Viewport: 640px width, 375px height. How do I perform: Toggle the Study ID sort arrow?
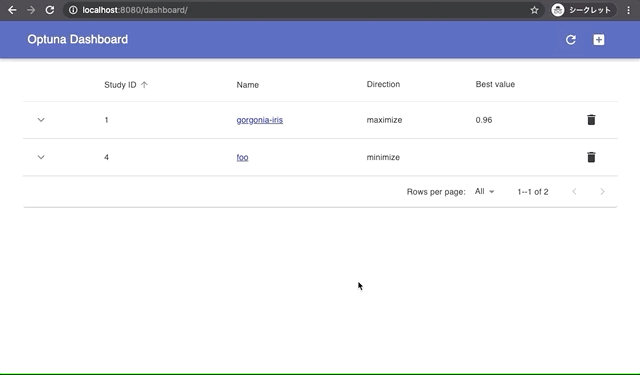(144, 85)
